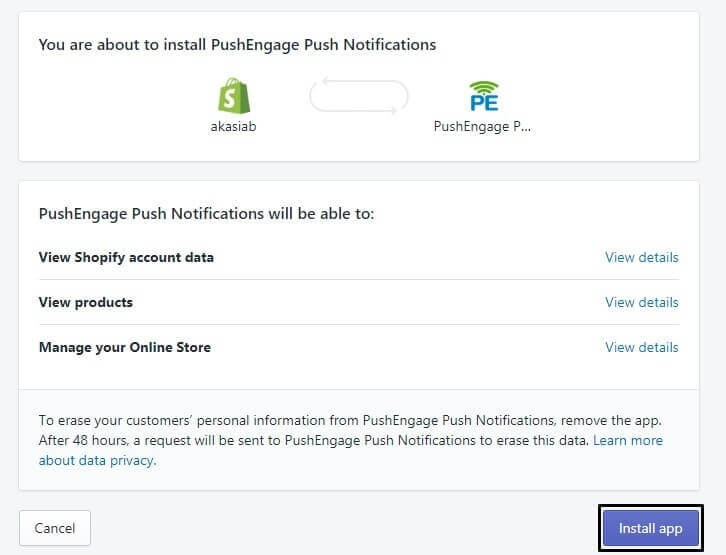
Task: Expand View details for View products
Action: (x=641, y=302)
